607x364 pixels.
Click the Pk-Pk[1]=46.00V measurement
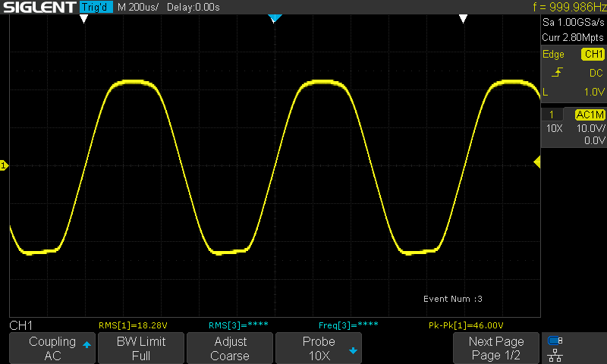click(466, 325)
